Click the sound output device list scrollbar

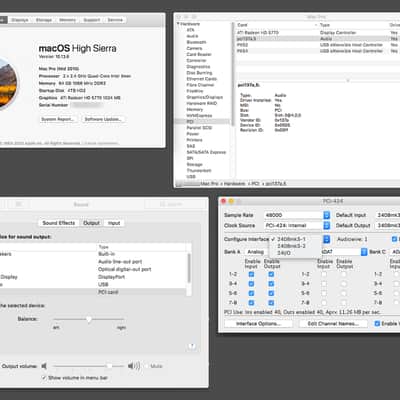[x=189, y=269]
